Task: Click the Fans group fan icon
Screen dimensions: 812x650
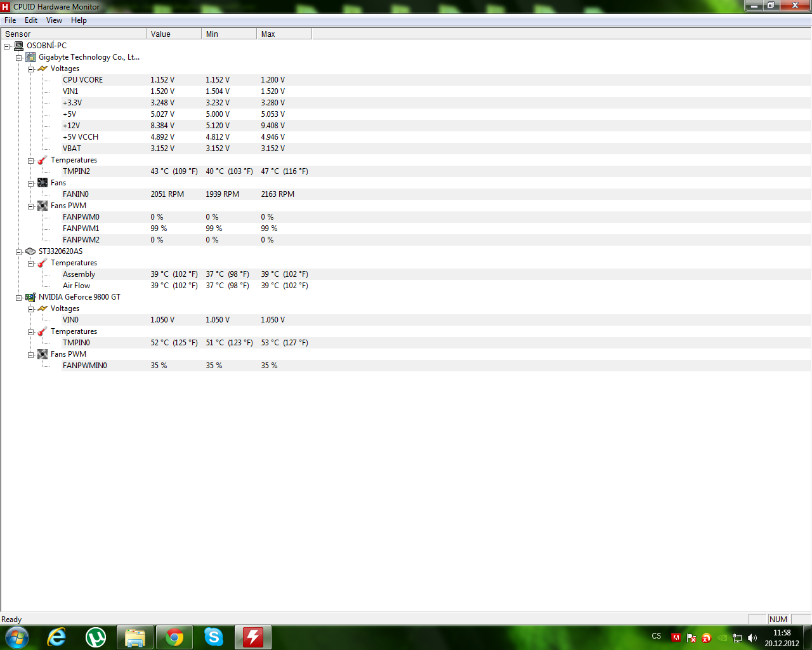Action: (x=43, y=183)
